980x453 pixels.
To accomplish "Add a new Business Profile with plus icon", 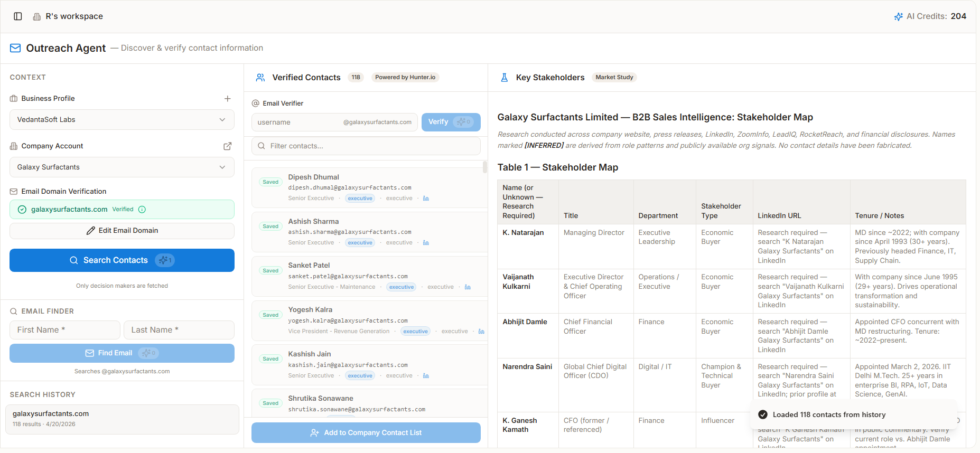I will pyautogui.click(x=228, y=99).
